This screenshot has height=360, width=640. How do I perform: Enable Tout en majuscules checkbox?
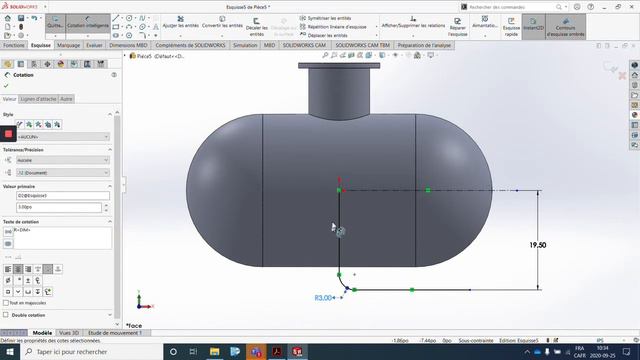(6, 303)
